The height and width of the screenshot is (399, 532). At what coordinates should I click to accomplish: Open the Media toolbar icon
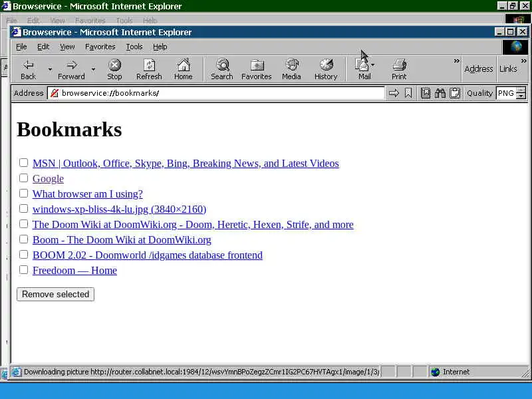pos(292,65)
